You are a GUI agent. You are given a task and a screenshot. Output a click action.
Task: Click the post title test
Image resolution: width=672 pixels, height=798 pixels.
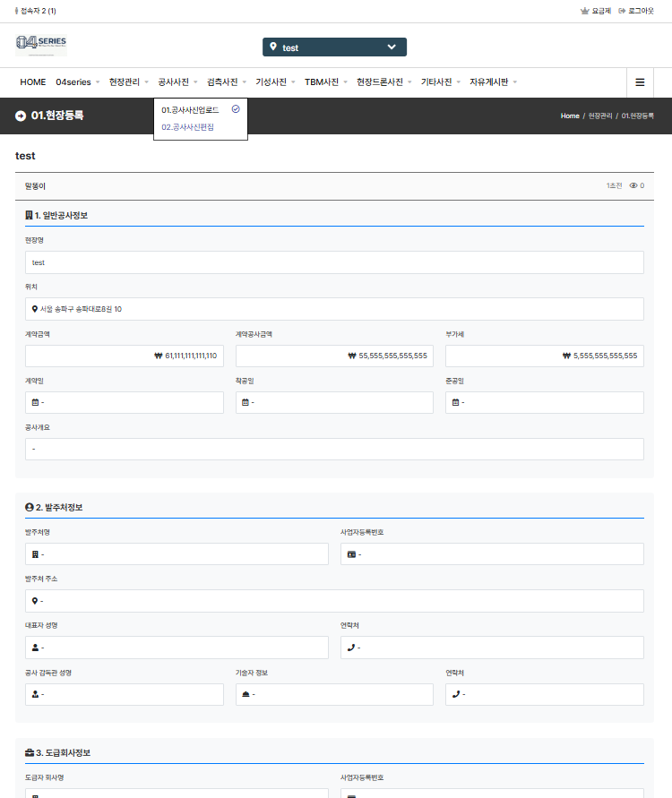(25, 156)
